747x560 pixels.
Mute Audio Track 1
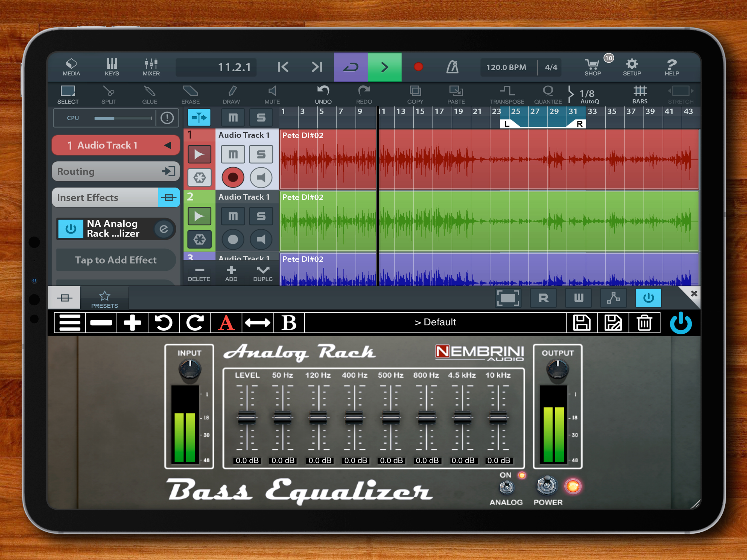point(233,154)
